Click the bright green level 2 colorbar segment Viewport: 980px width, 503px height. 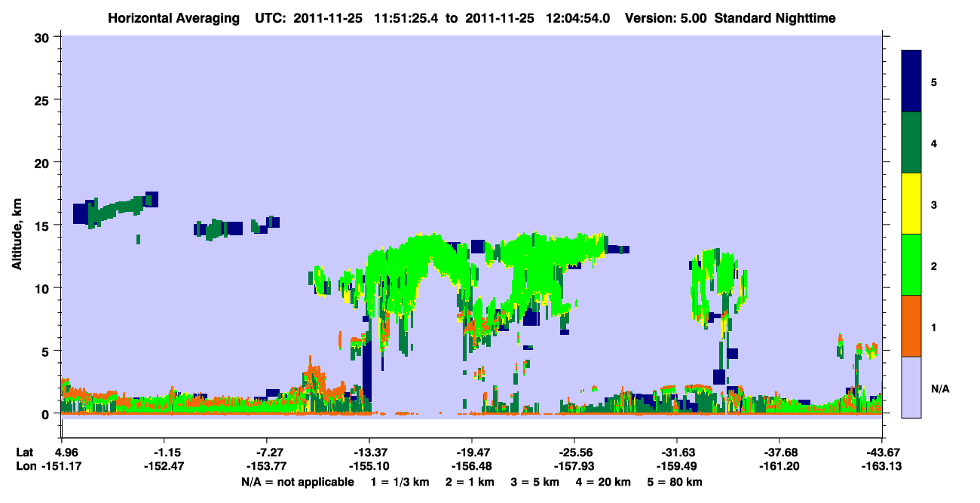(911, 264)
